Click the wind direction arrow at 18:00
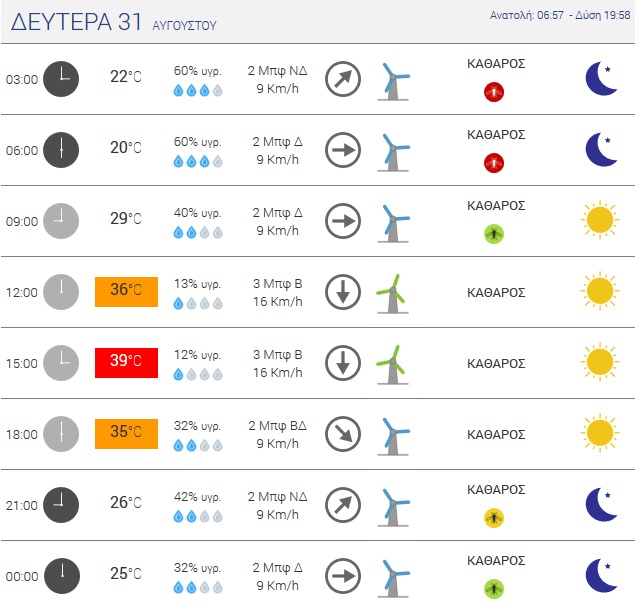 click(x=343, y=434)
